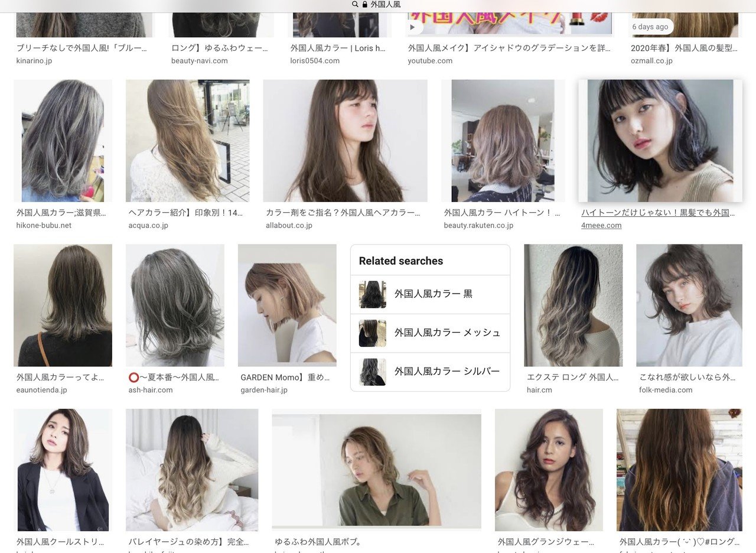Screen dimensions: 756x553
Task: Click the caption ヘアカラー紹介】印象別！14…
Action: 185,213
